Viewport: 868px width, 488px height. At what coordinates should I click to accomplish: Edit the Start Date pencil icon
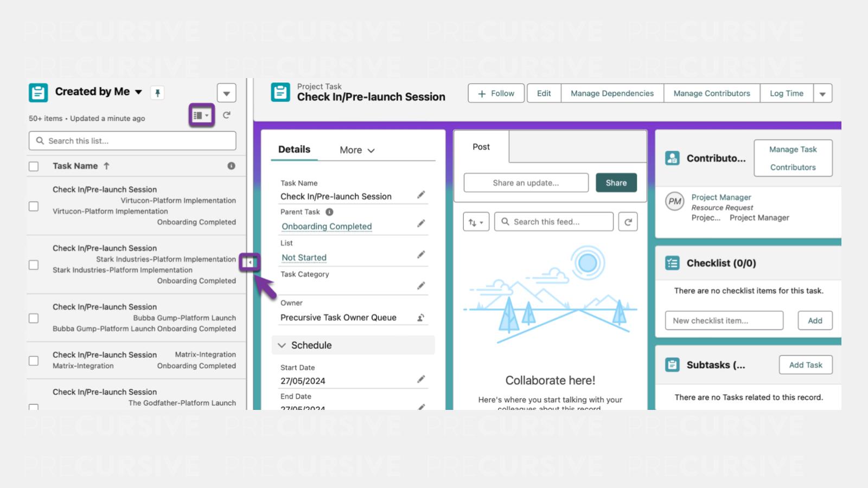point(421,380)
